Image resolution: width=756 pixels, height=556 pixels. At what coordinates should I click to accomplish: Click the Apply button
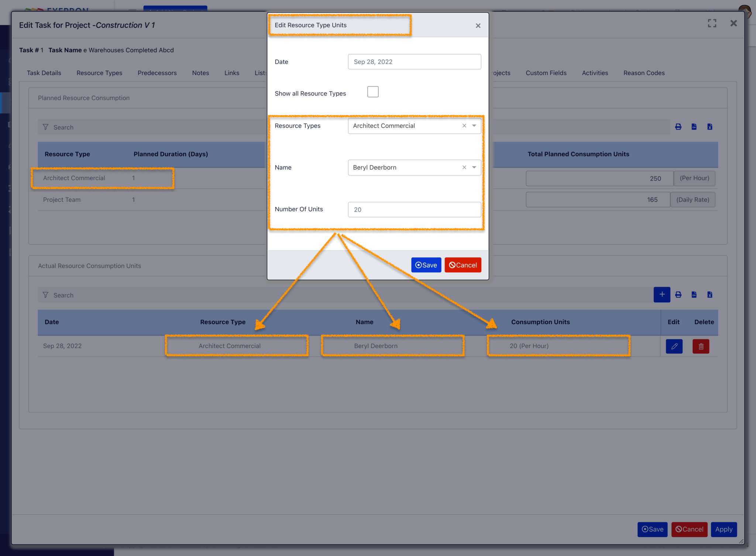[724, 529]
